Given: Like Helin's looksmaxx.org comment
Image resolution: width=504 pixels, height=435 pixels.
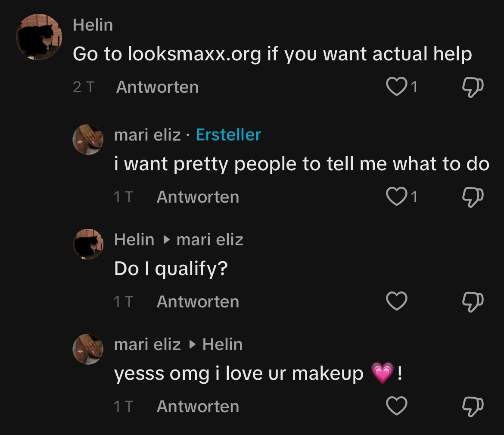Looking at the screenshot, I should [x=397, y=87].
